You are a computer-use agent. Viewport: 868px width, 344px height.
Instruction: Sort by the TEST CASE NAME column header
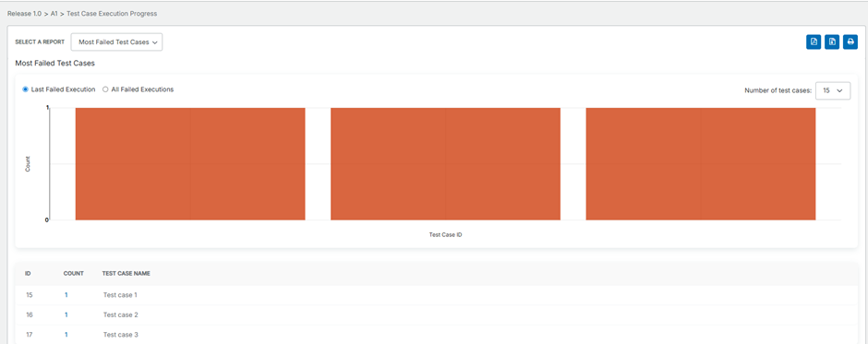tap(127, 273)
